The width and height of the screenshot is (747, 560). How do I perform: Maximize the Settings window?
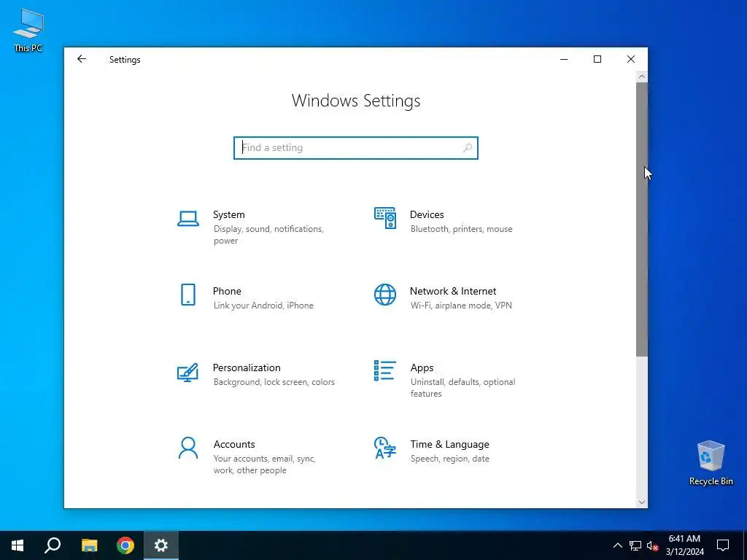point(597,59)
